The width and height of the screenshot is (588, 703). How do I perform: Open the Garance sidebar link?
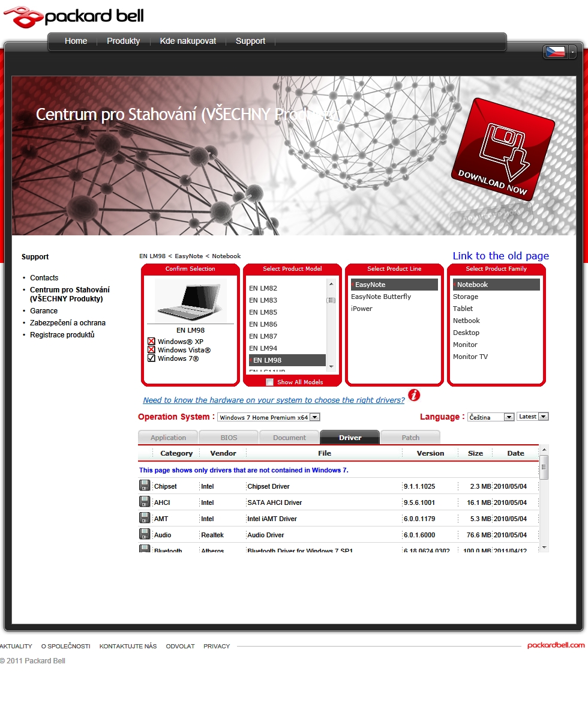click(x=43, y=311)
